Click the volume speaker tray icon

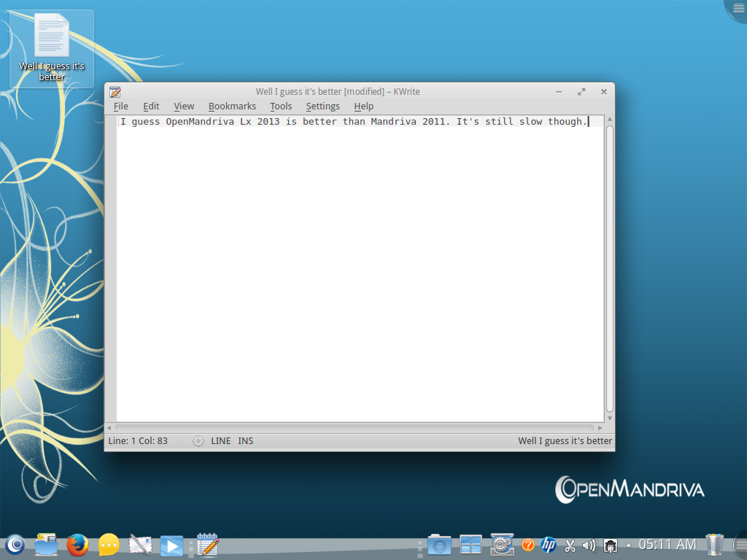589,545
